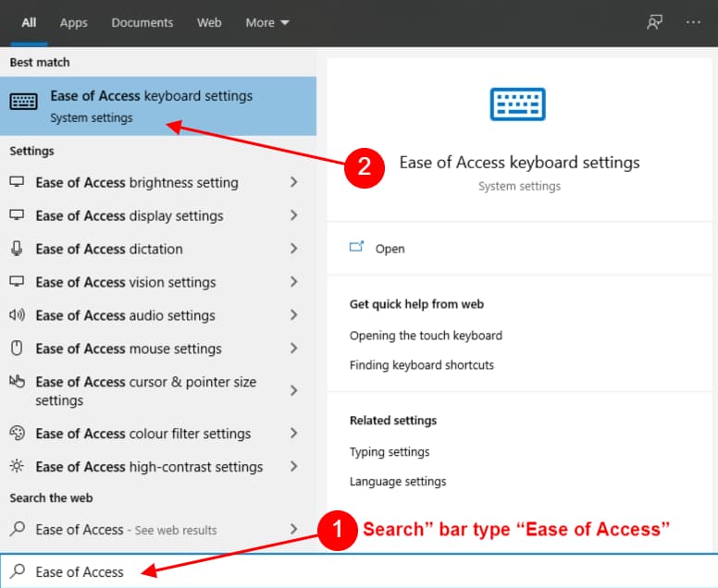Image resolution: width=718 pixels, height=588 pixels.
Task: Click the magnifier icon in search box
Action: click(x=18, y=570)
